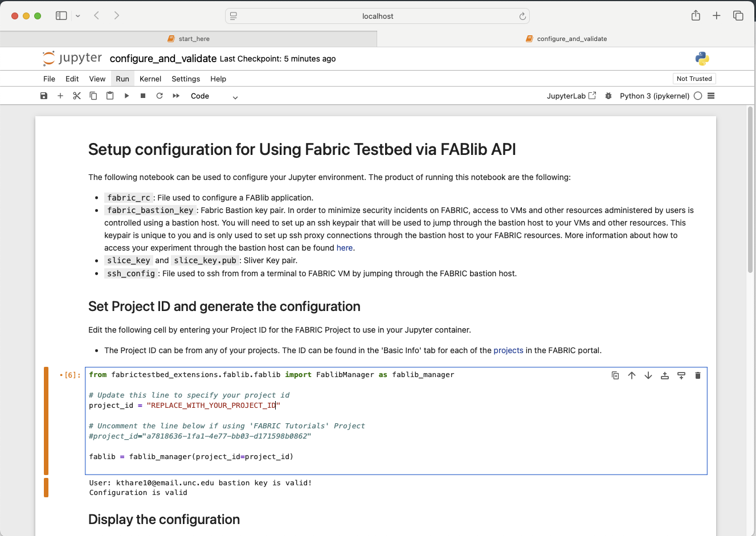Click the 'Display the configuration' heading
Viewport: 756px width, 536px height.
click(164, 519)
